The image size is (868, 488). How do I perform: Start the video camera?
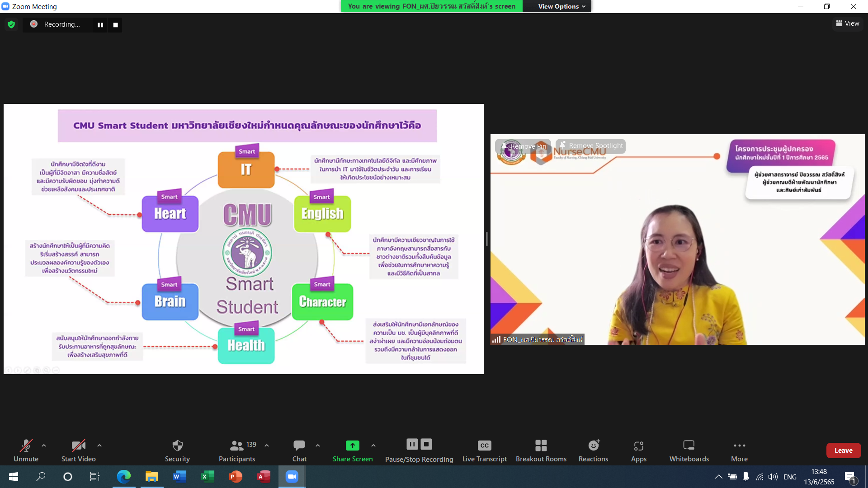79,450
